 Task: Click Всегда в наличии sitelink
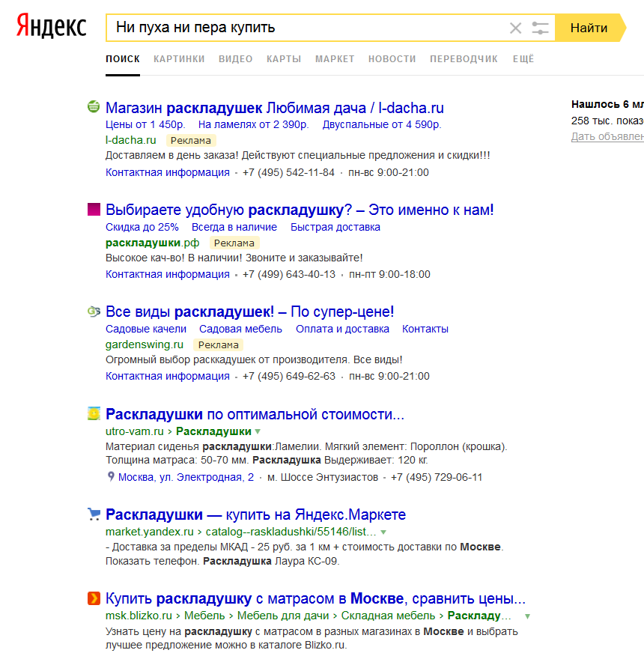coord(234,227)
